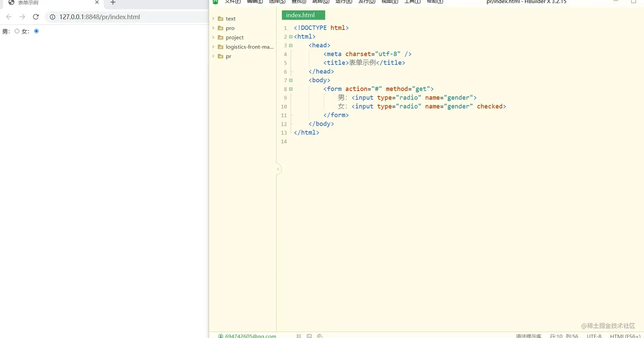
Task: Click line number 14 in the gutter
Action: pos(284,142)
